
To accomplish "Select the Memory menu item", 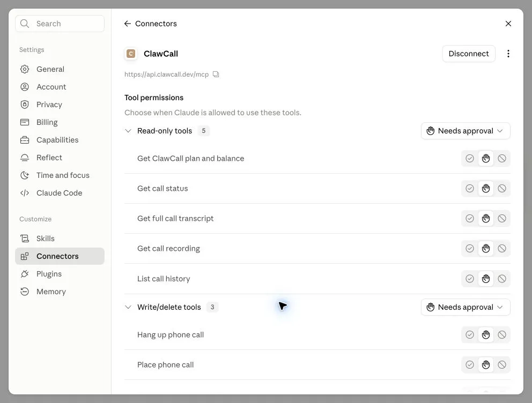I will point(60,292).
